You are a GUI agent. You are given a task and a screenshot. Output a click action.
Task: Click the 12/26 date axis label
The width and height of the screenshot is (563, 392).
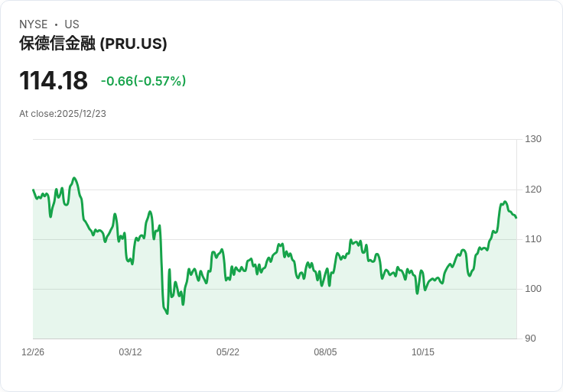coord(33,352)
